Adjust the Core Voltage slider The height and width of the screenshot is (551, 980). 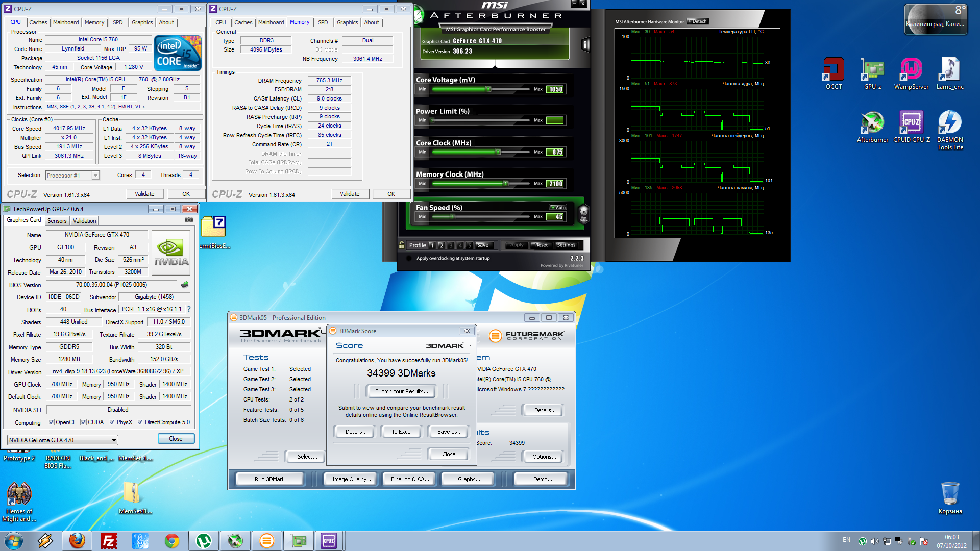(488, 89)
